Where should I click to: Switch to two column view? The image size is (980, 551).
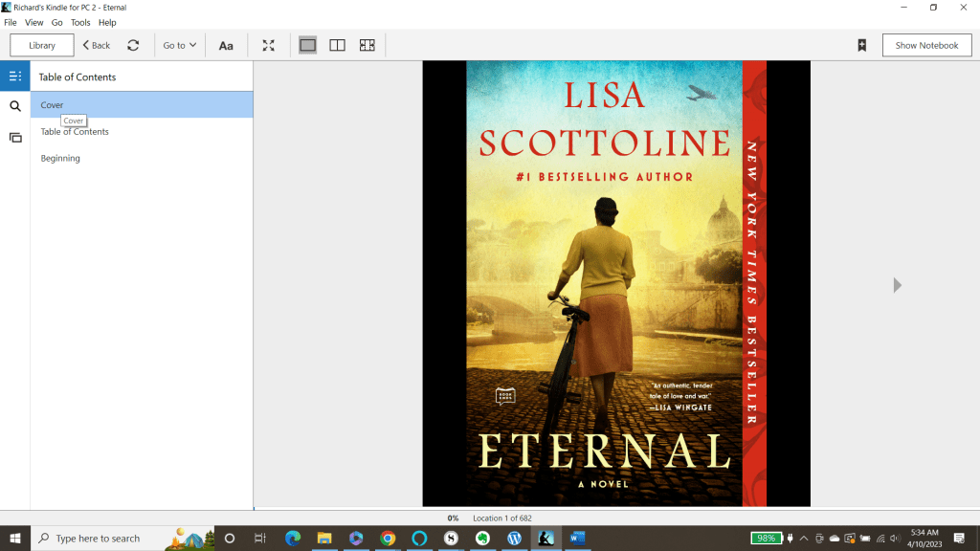click(x=337, y=45)
